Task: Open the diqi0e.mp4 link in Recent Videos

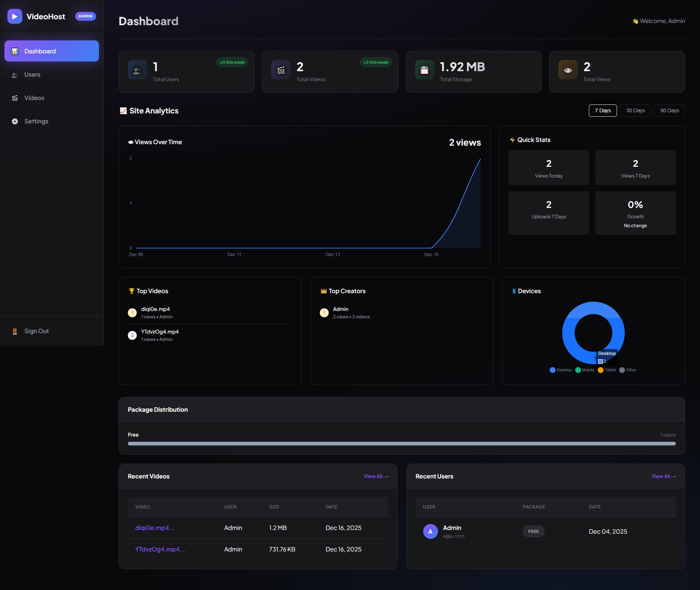Action: pos(155,528)
